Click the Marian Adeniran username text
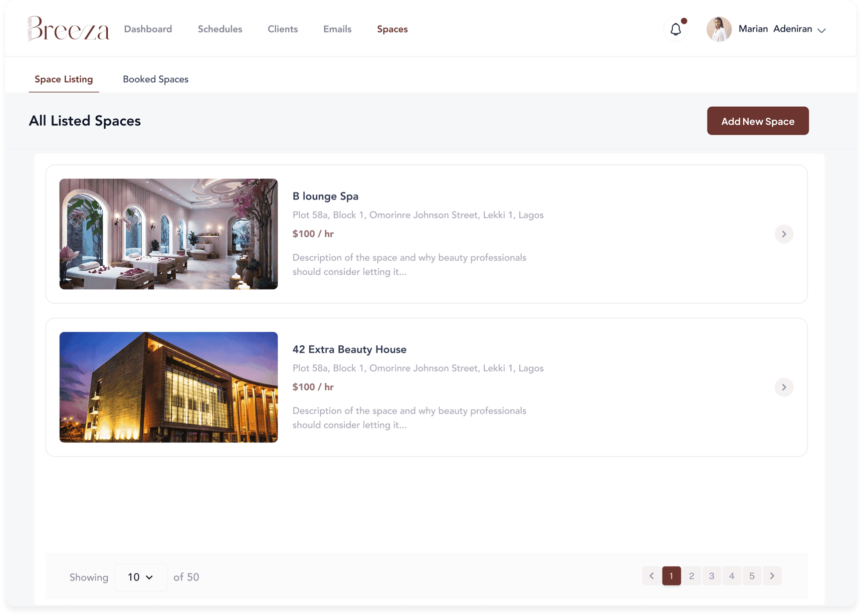The height and width of the screenshot is (616, 862). tap(775, 29)
